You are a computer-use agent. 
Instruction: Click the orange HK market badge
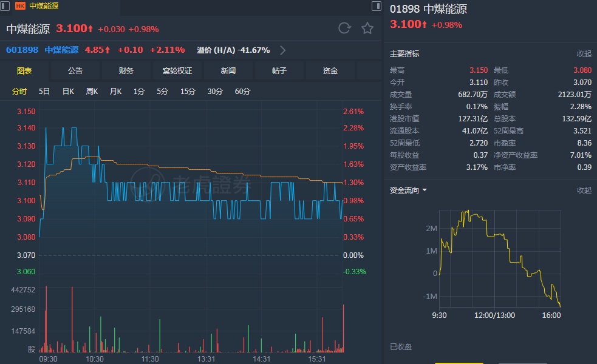[20, 5]
